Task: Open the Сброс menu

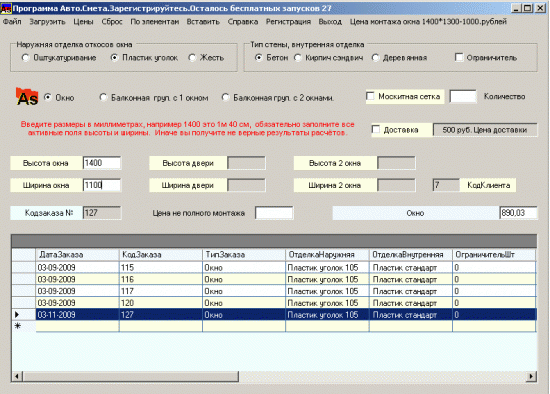Action: (112, 22)
